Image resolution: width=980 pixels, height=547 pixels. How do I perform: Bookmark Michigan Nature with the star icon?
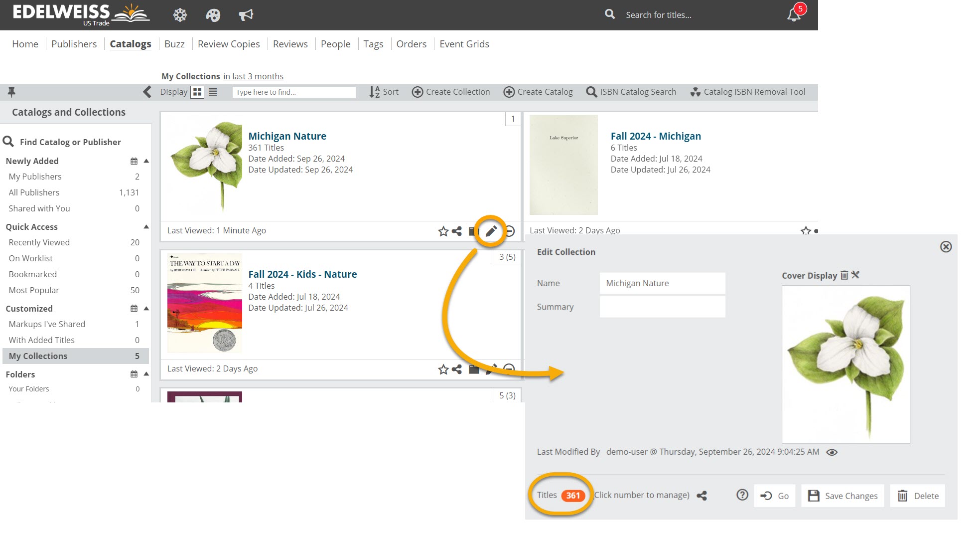tap(443, 231)
